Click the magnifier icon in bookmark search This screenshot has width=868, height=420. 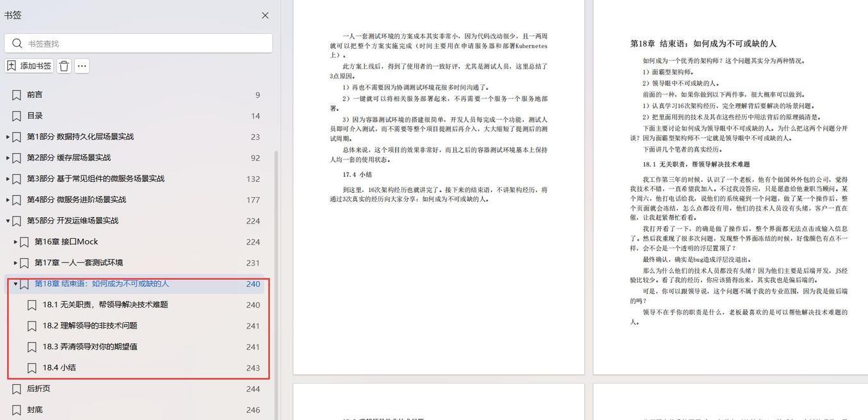(17, 44)
